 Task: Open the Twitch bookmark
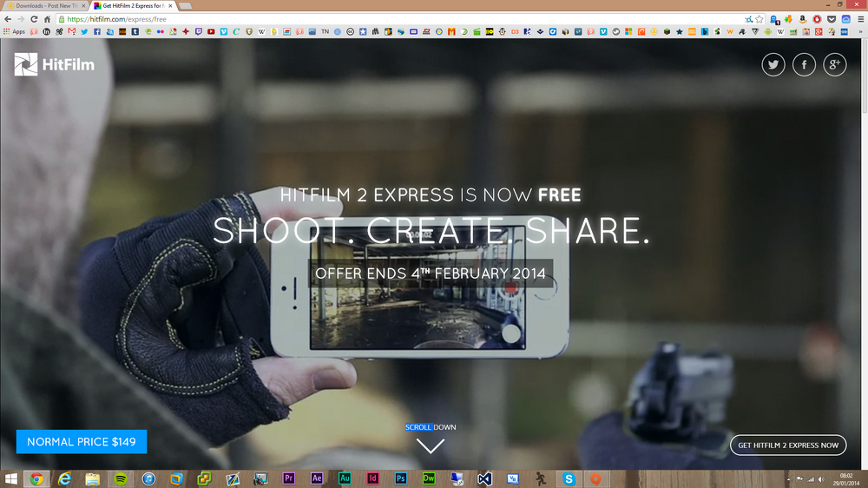tap(198, 31)
